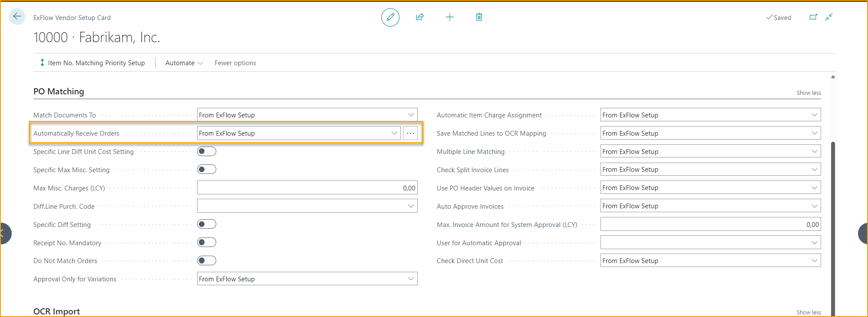
Task: Toggle Specific Line Diff Unit Cost Setting
Action: click(207, 151)
